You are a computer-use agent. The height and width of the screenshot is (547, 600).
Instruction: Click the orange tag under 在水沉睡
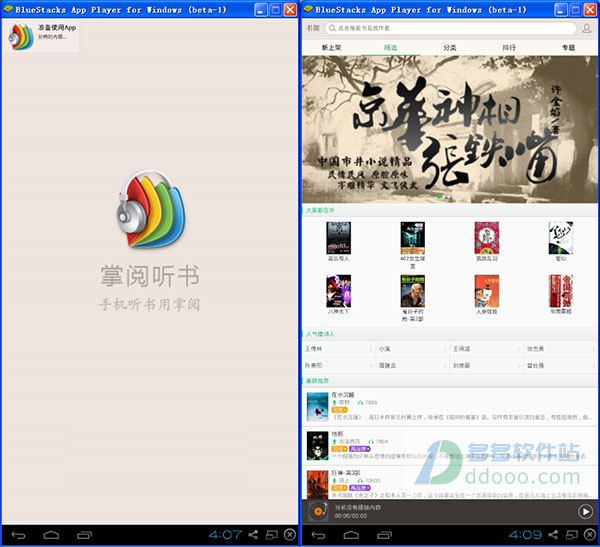click(x=339, y=410)
